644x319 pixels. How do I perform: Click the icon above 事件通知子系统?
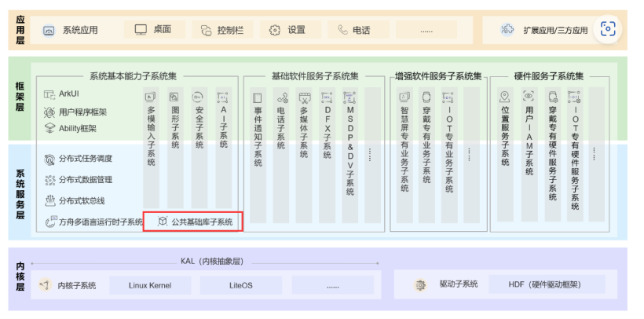pos(258,98)
